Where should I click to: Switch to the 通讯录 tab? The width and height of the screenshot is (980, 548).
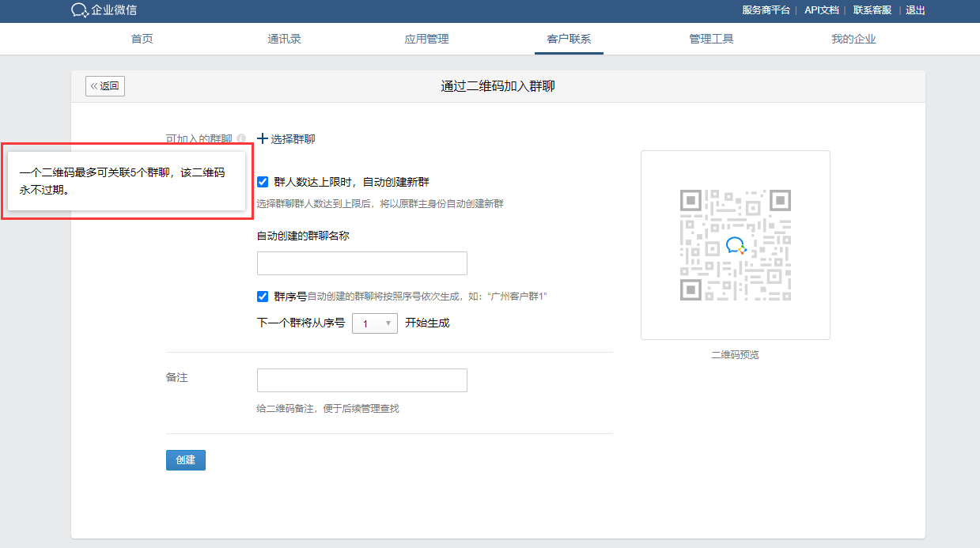pos(284,39)
